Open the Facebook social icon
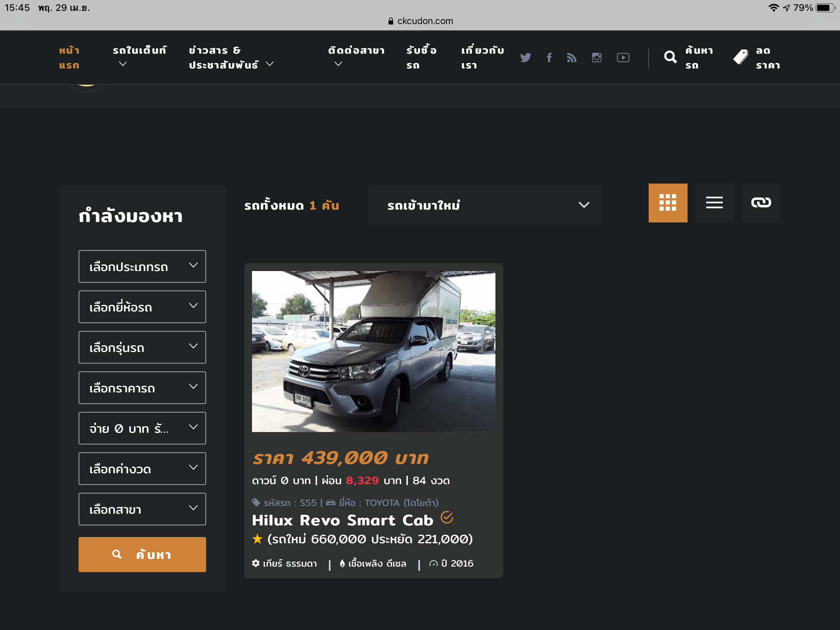 (549, 58)
